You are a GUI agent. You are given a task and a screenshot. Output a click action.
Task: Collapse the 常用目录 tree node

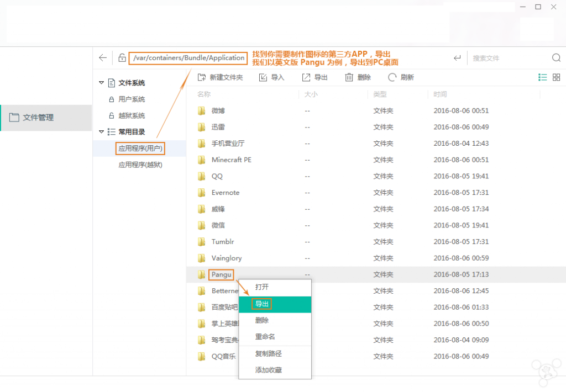click(x=102, y=131)
